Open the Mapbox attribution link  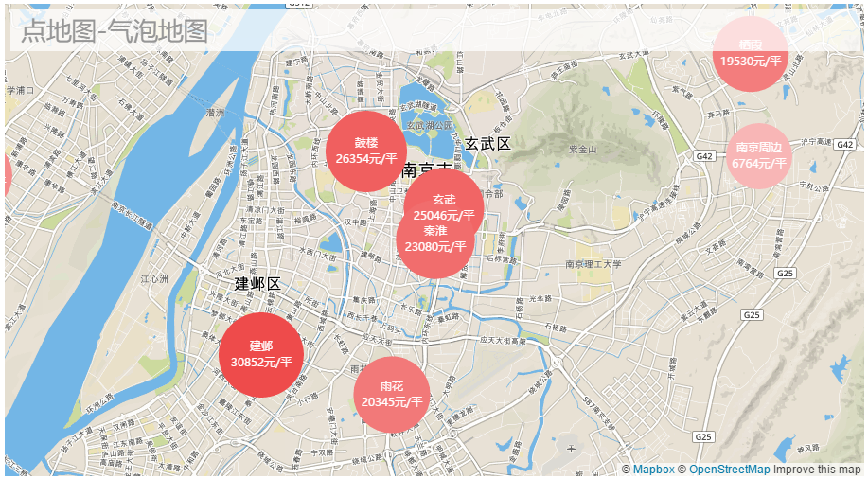(654, 470)
